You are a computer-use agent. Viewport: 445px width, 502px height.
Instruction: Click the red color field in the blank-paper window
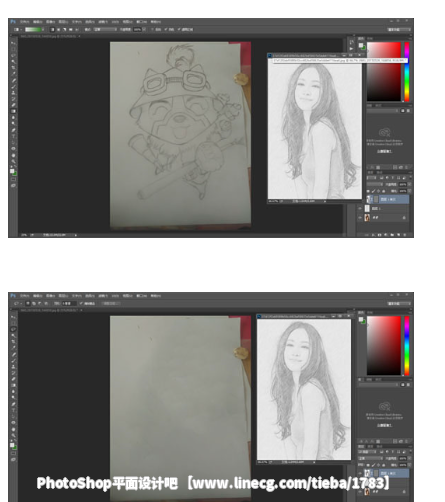pos(384,345)
